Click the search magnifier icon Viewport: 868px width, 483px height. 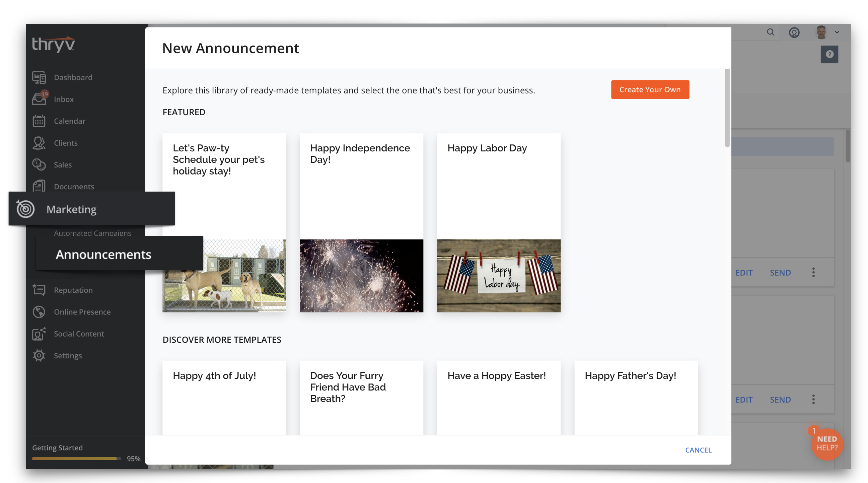click(x=770, y=32)
